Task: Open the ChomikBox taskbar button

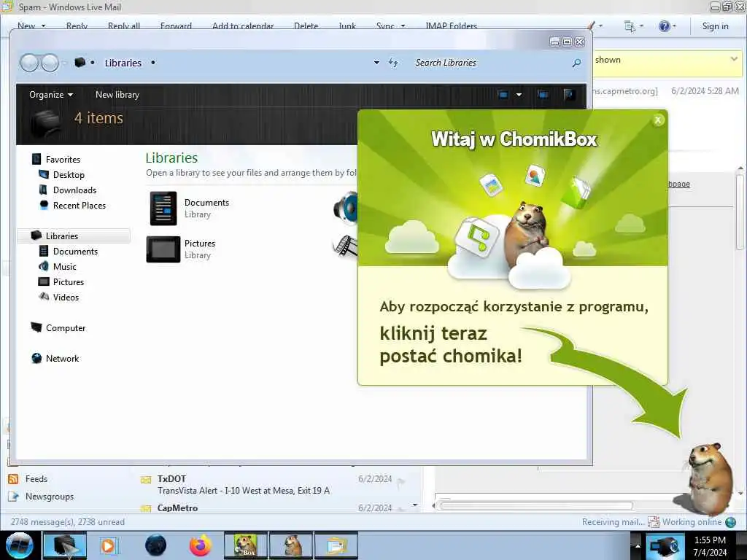Action: tap(246, 545)
